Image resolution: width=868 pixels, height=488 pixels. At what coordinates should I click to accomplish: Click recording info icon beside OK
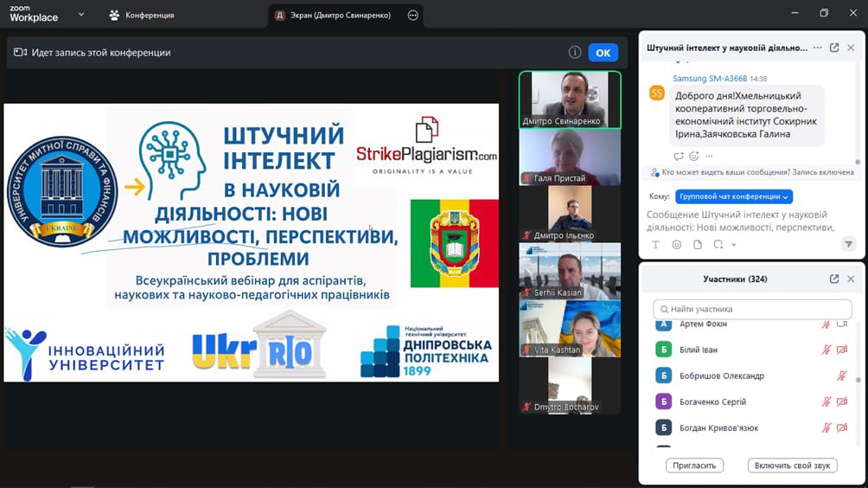tap(575, 53)
